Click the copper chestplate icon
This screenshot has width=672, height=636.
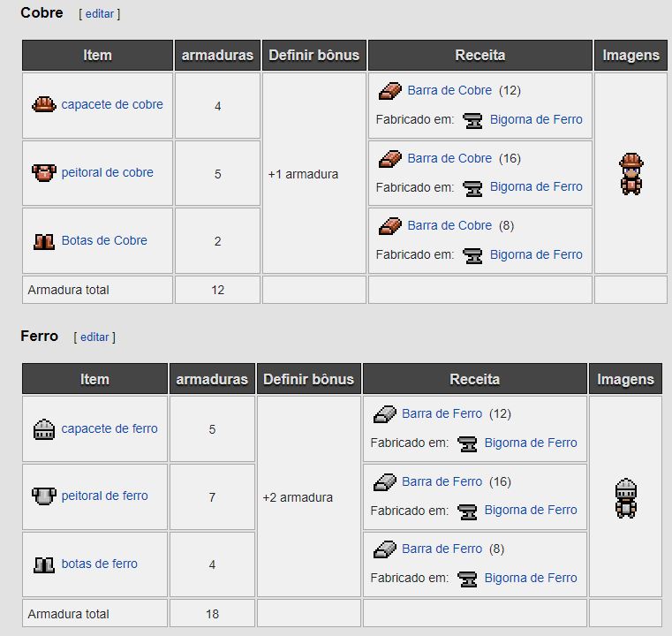[44, 172]
